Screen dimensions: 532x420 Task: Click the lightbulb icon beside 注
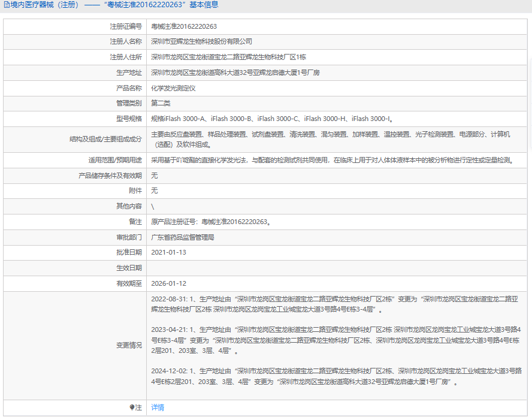[x=132, y=407]
